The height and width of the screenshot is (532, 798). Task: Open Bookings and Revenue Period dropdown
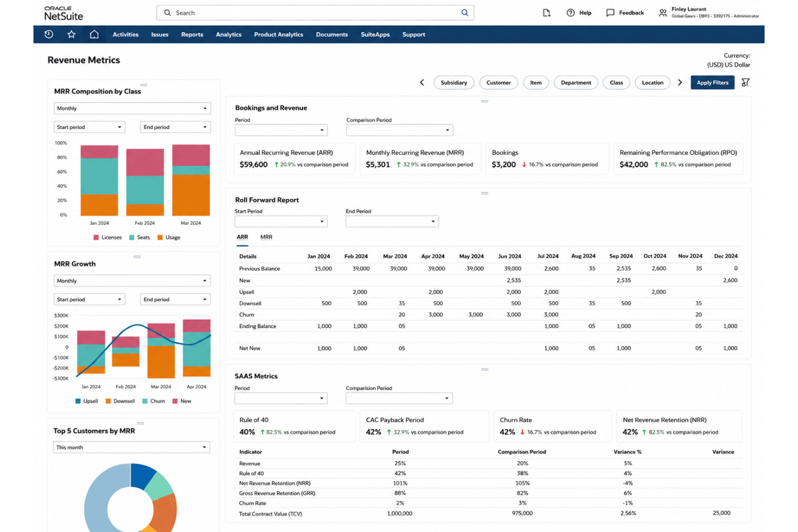point(281,130)
